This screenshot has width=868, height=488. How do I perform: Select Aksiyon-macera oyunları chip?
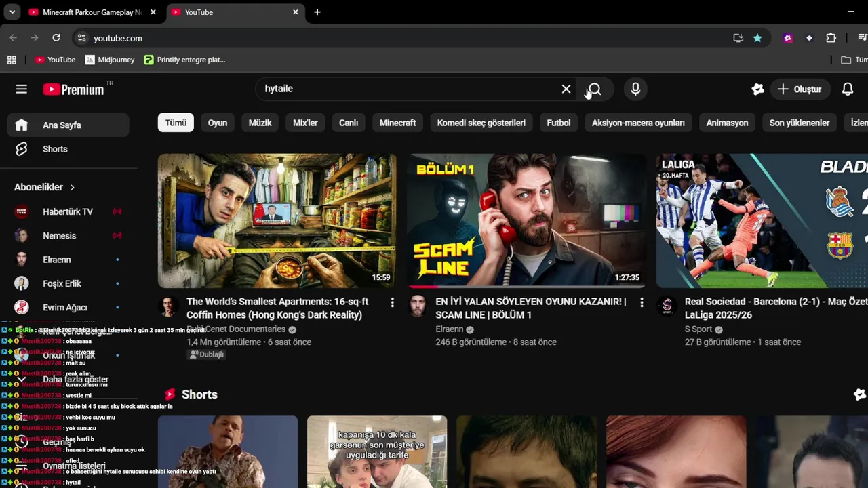(638, 123)
